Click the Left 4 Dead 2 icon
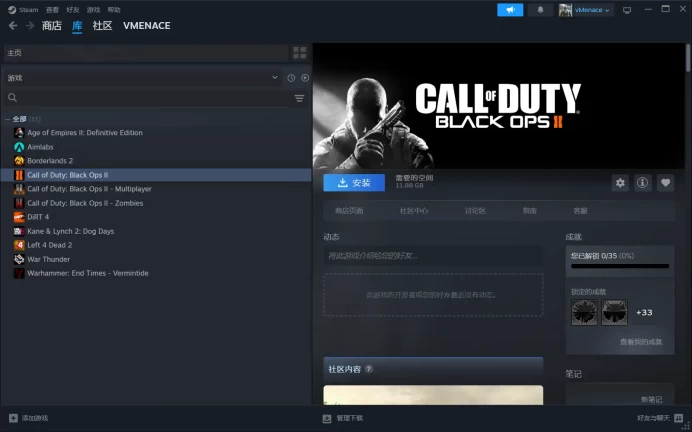This screenshot has height=432, width=692. tap(19, 245)
